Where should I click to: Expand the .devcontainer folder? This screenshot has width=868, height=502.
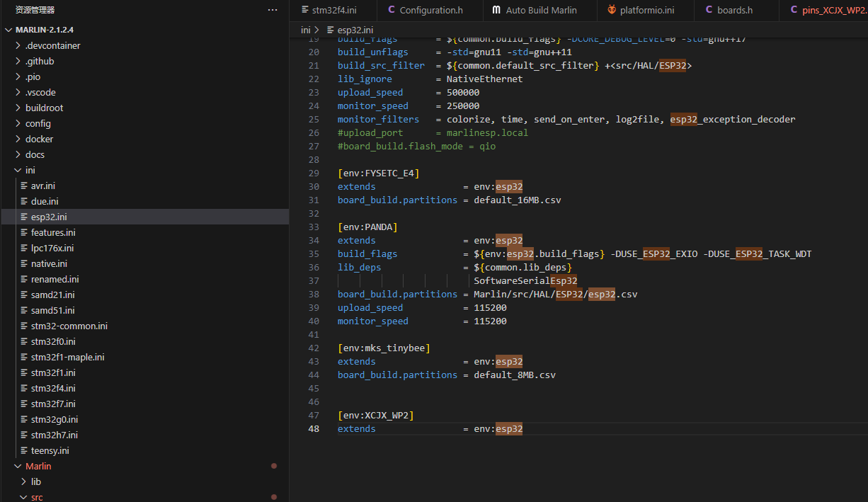pyautogui.click(x=144, y=45)
